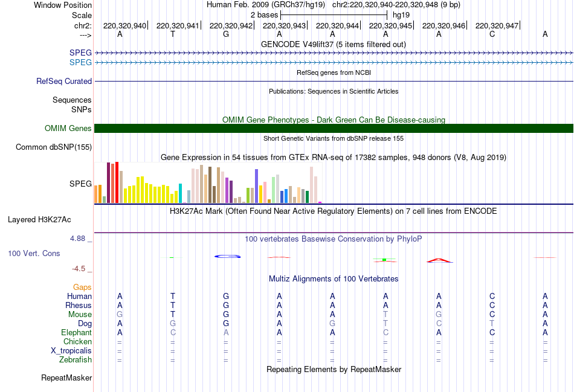The height and width of the screenshot is (392, 574).
Task: Click the Zebrafish species row label
Action: 76,360
